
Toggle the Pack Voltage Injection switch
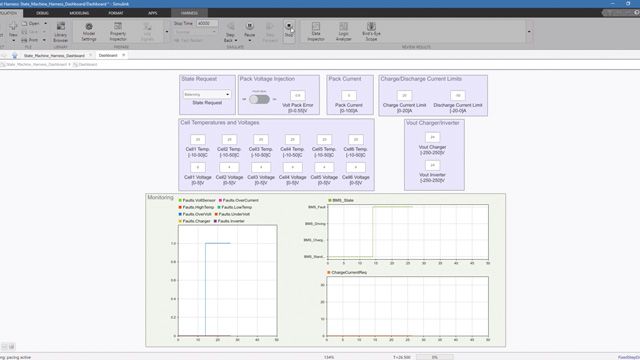(259, 99)
